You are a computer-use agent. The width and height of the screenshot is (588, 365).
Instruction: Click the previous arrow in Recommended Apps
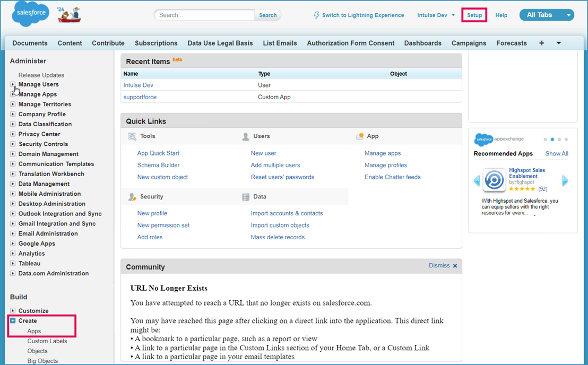pos(477,180)
